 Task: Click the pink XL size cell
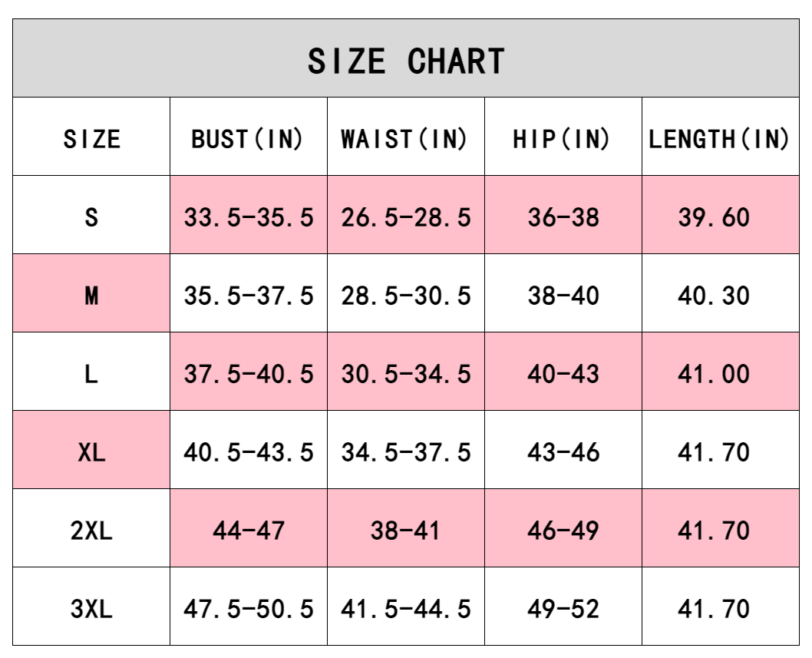pos(91,452)
